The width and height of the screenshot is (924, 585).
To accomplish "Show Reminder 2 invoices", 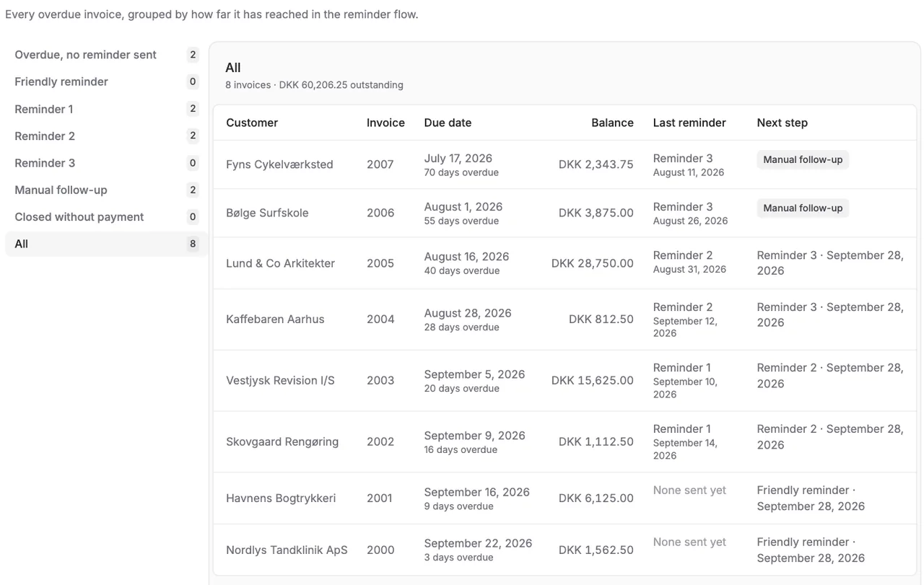I will coord(106,136).
